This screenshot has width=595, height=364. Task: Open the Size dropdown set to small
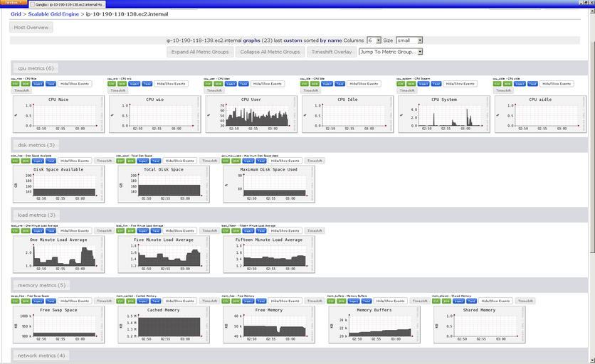[409, 41]
